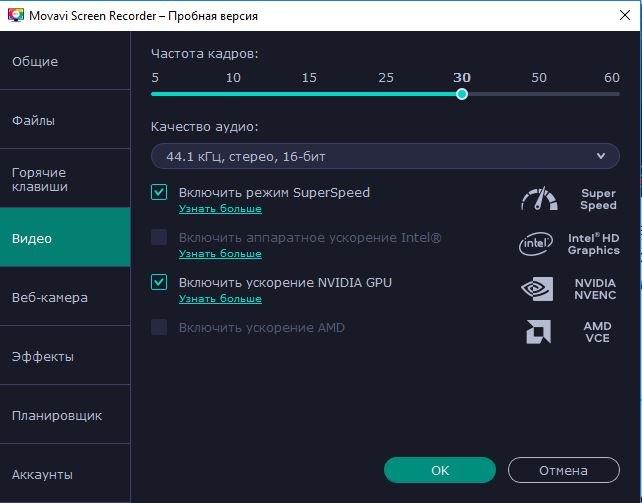The width and height of the screenshot is (642, 503).
Task: Uncheck the NVIDIA GPU acceleration checkbox
Action: 159,282
